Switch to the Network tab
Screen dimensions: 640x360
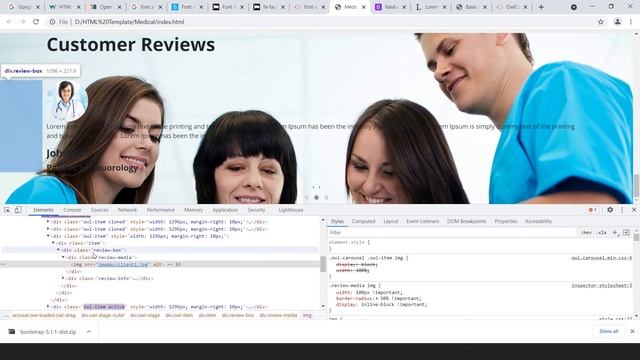tap(127, 210)
